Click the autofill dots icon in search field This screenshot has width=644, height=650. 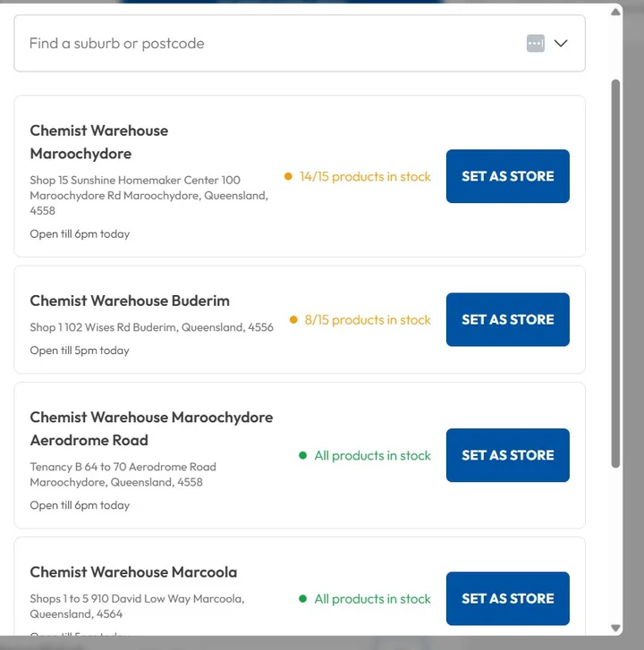tap(535, 43)
